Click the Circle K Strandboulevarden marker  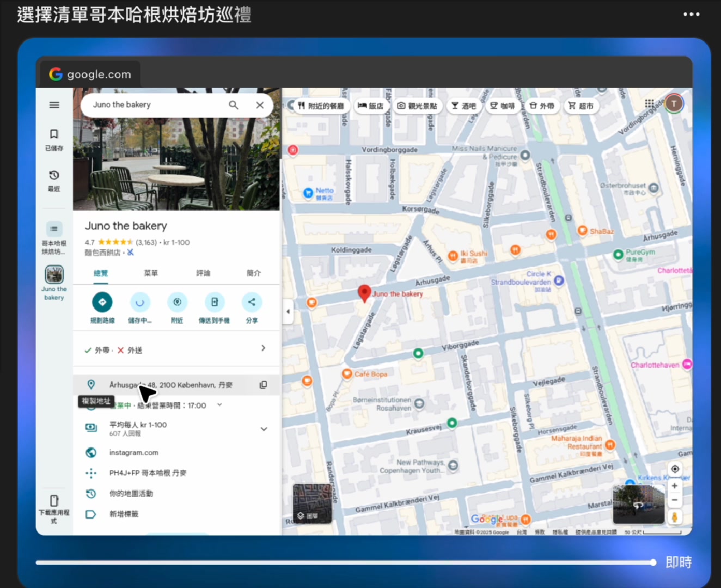point(559,281)
